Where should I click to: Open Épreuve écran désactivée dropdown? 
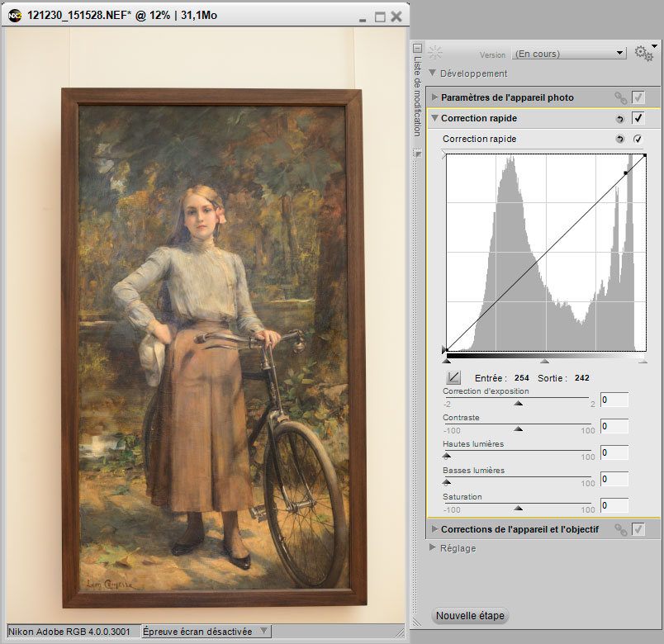[206, 632]
